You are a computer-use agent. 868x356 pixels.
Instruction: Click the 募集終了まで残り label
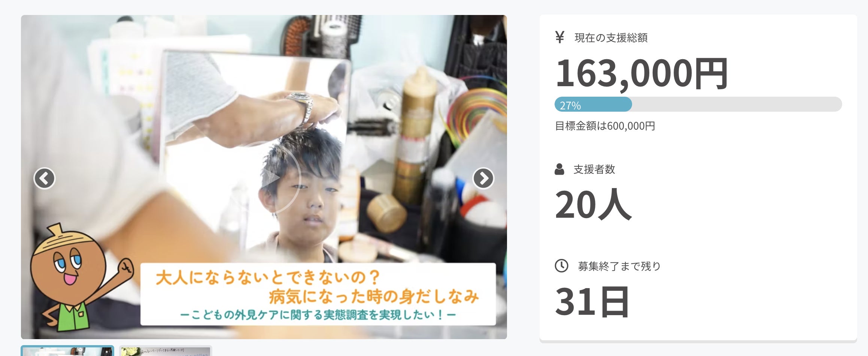click(619, 266)
